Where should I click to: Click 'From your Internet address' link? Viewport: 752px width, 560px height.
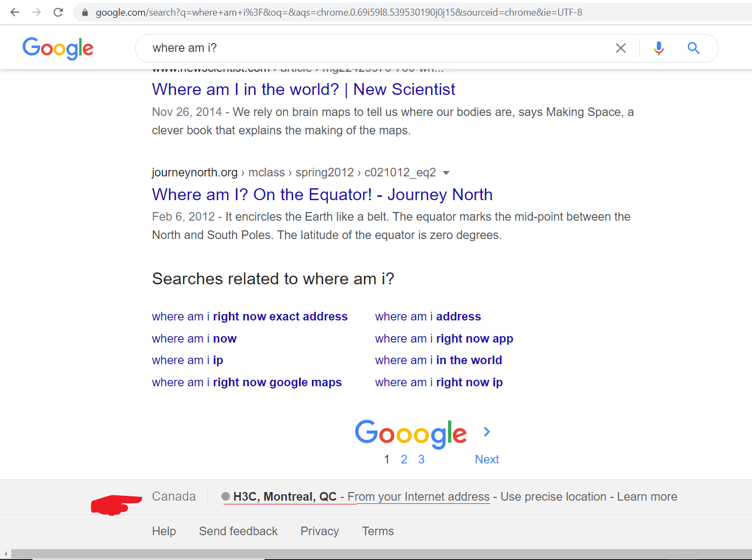[x=418, y=497]
